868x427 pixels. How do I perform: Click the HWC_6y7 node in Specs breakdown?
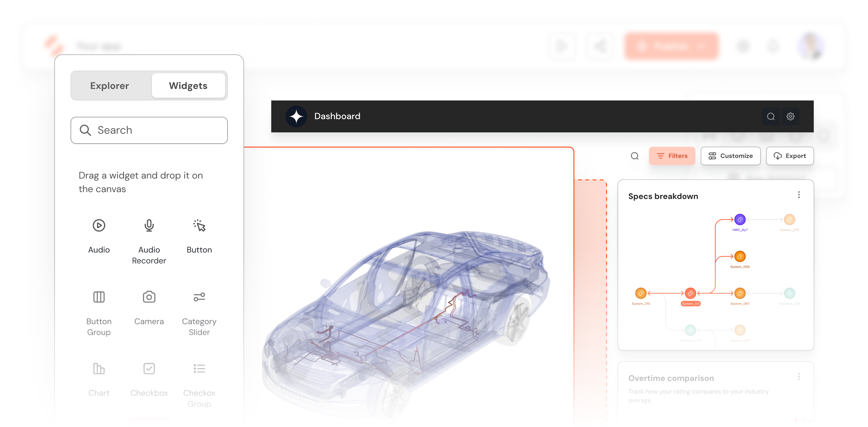740,219
